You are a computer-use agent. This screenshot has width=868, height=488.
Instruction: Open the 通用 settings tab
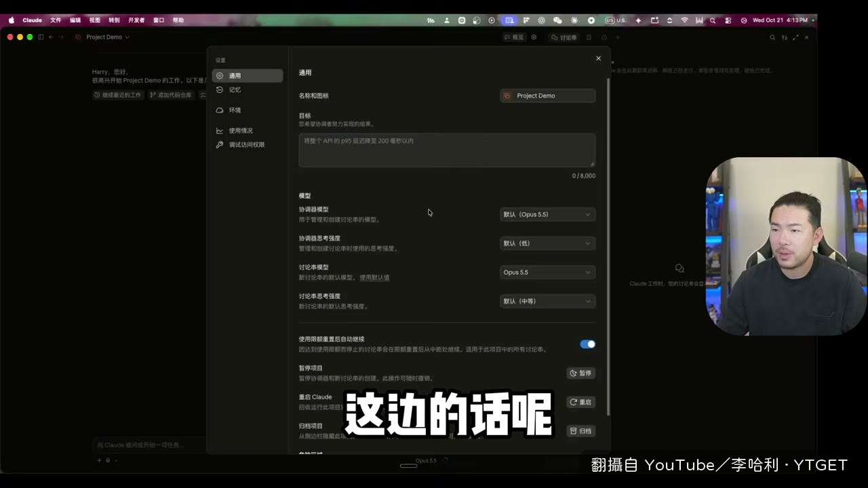[x=248, y=76]
